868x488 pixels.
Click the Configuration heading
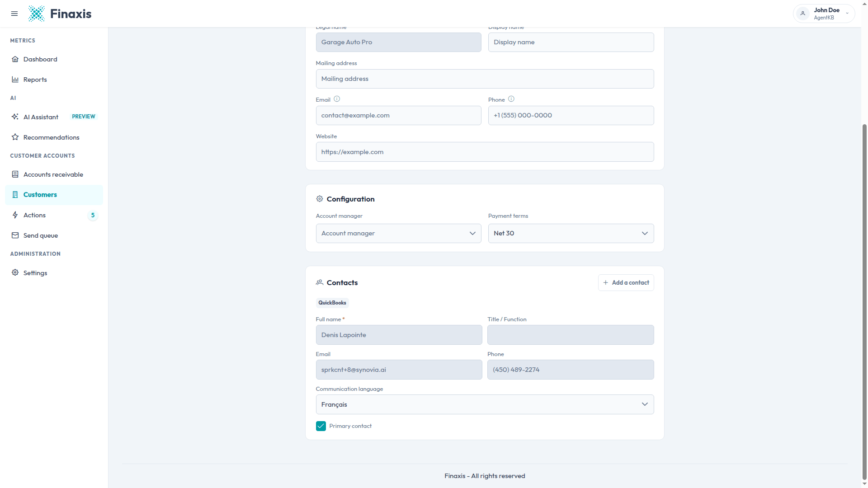pos(350,199)
